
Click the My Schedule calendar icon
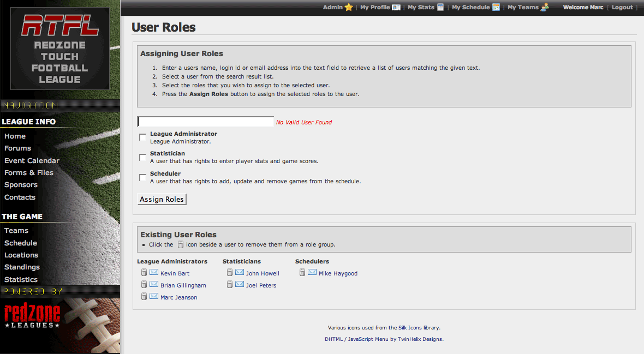point(496,7)
